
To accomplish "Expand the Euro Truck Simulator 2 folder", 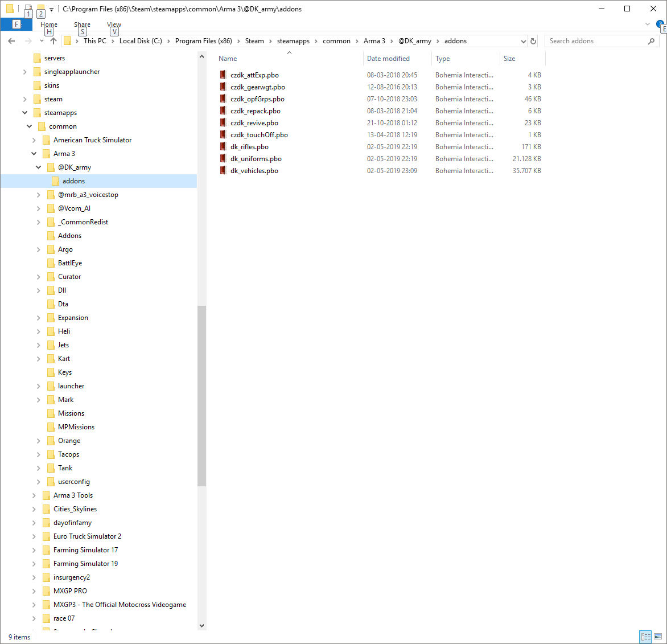I will [34, 536].
